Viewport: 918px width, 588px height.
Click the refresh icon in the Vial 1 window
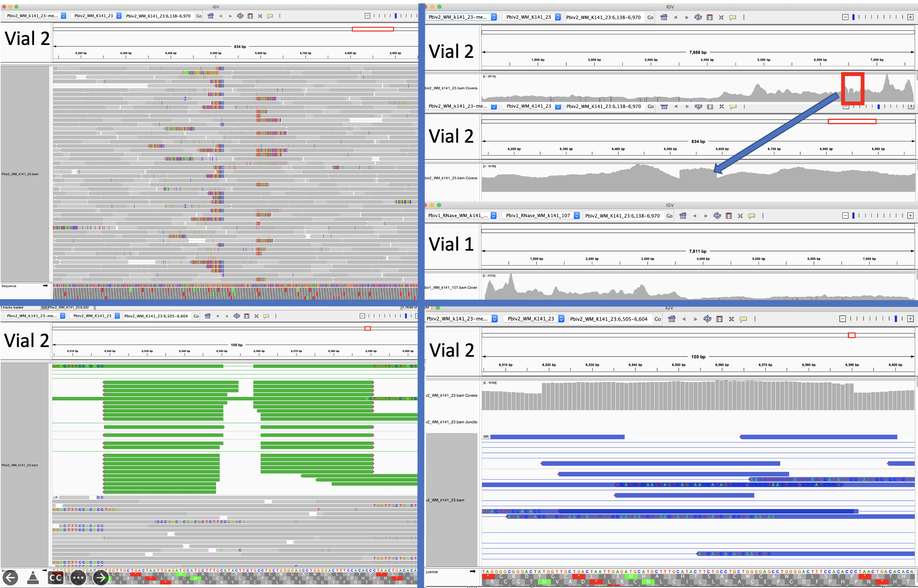pyautogui.click(x=717, y=216)
